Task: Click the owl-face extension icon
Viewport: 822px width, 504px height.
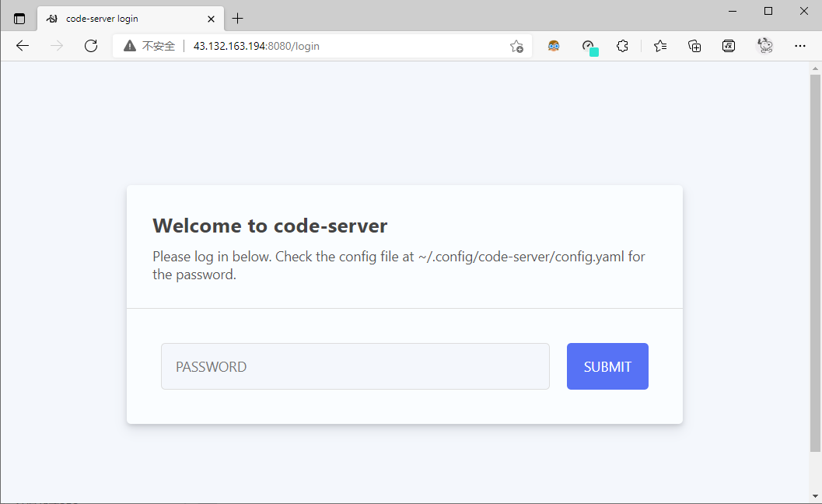Action: [554, 46]
